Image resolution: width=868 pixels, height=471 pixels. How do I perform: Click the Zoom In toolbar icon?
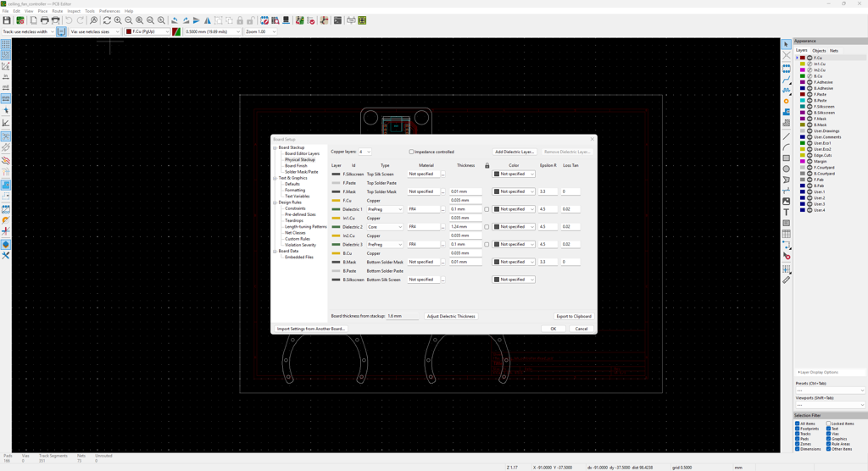click(118, 20)
